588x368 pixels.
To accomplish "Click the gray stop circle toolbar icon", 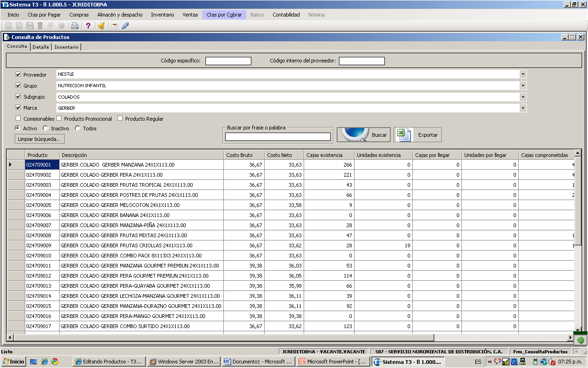I will [61, 26].
